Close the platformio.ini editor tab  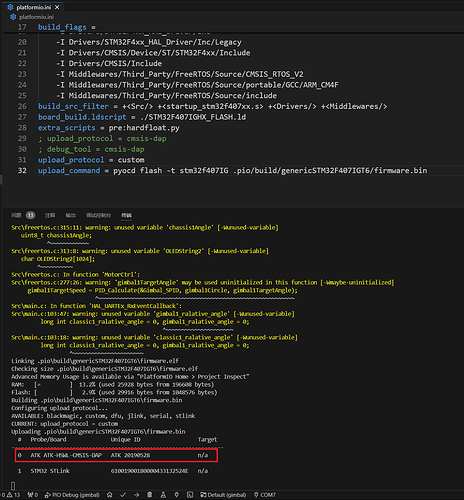point(57,7)
